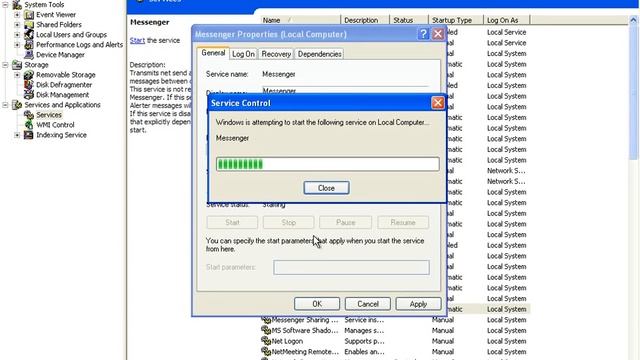
Task: Switch to the General tab
Action: pos(213,53)
